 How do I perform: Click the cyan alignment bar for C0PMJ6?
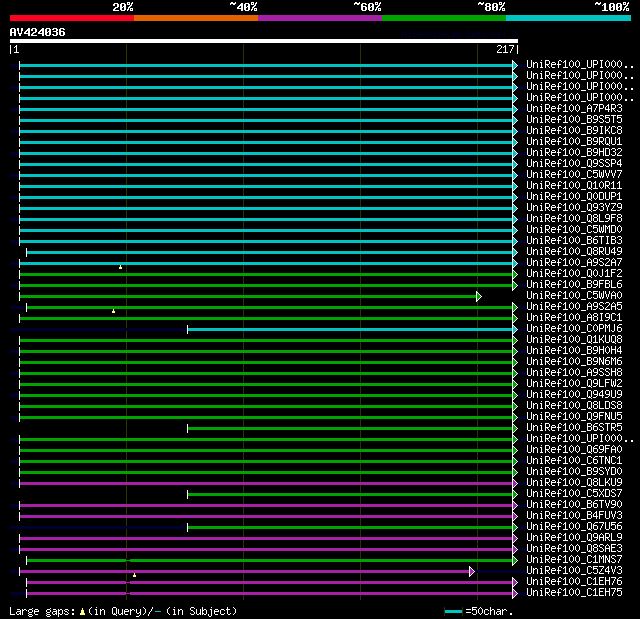tap(350, 330)
